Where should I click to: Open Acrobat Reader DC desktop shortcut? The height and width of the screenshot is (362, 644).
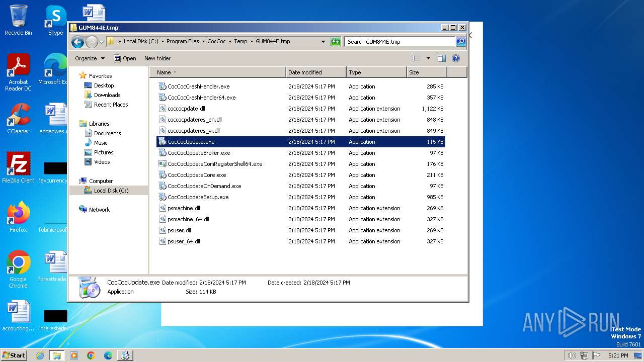(18, 72)
